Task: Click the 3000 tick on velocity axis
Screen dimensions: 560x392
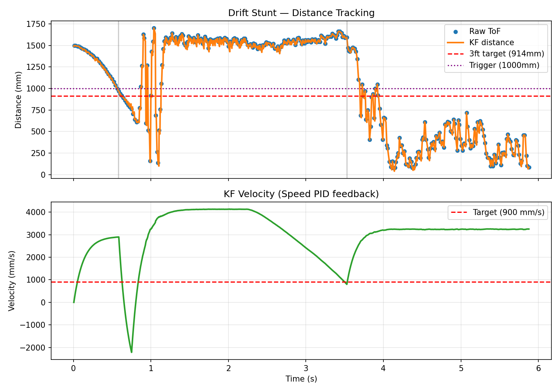Action: 37,235
